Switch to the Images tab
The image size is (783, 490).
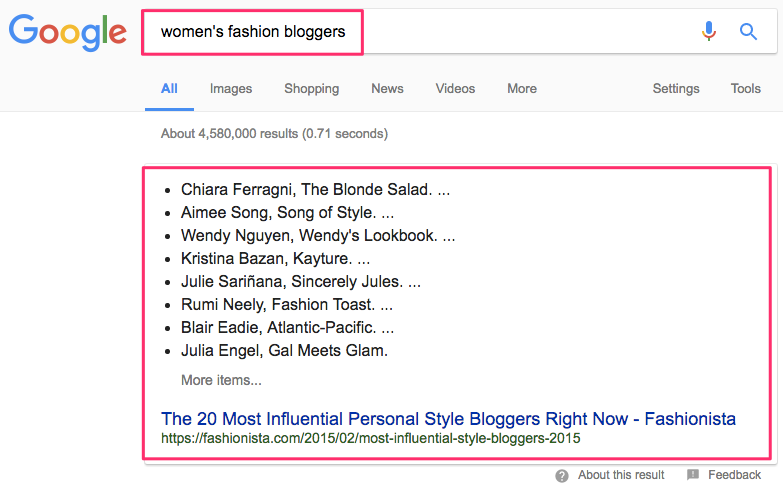[x=231, y=88]
